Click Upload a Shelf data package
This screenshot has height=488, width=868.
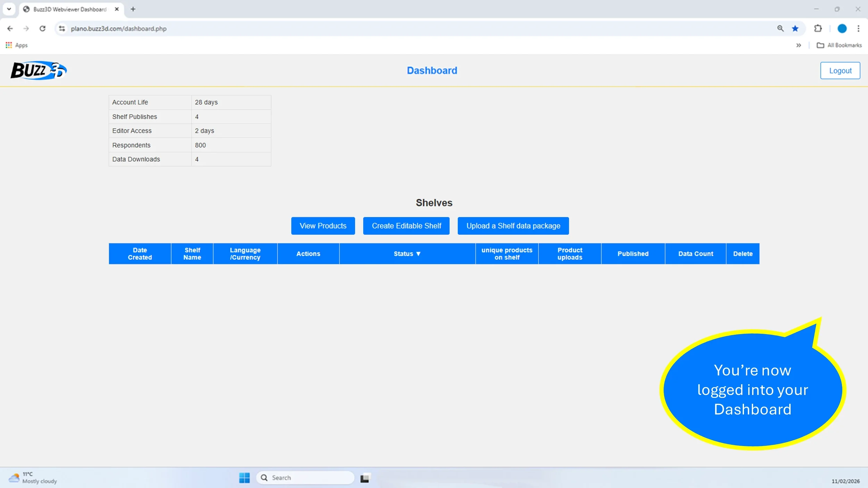click(513, 226)
